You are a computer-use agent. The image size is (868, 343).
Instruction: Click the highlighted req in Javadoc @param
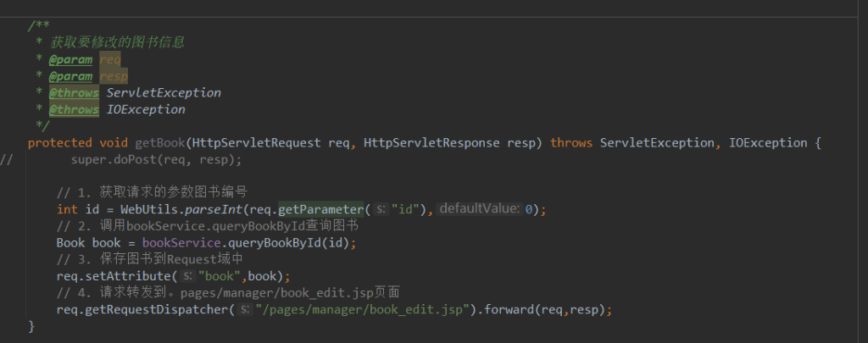(109, 58)
